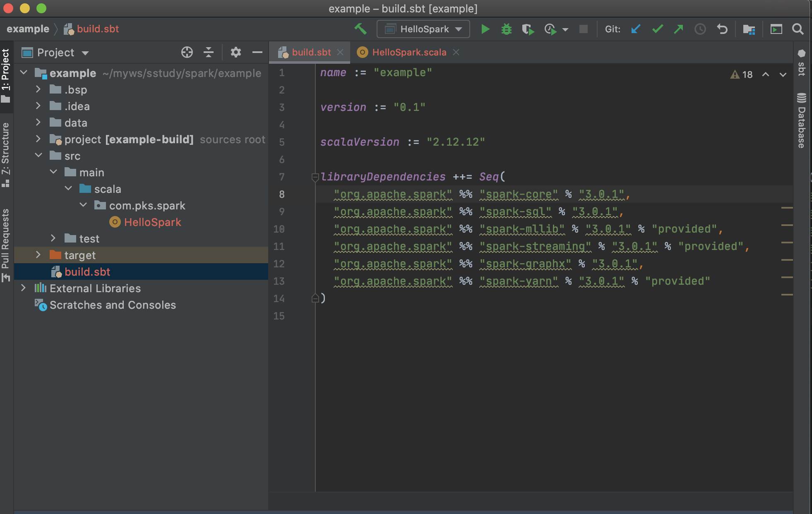Expand the .bsp folder
812x514 pixels.
tap(38, 89)
